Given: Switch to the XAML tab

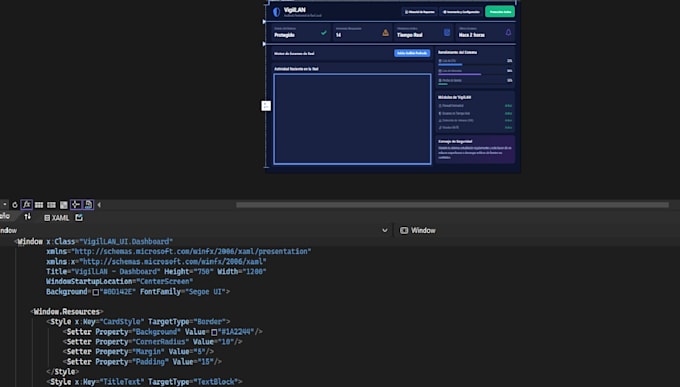Looking at the screenshot, I should pos(57,218).
